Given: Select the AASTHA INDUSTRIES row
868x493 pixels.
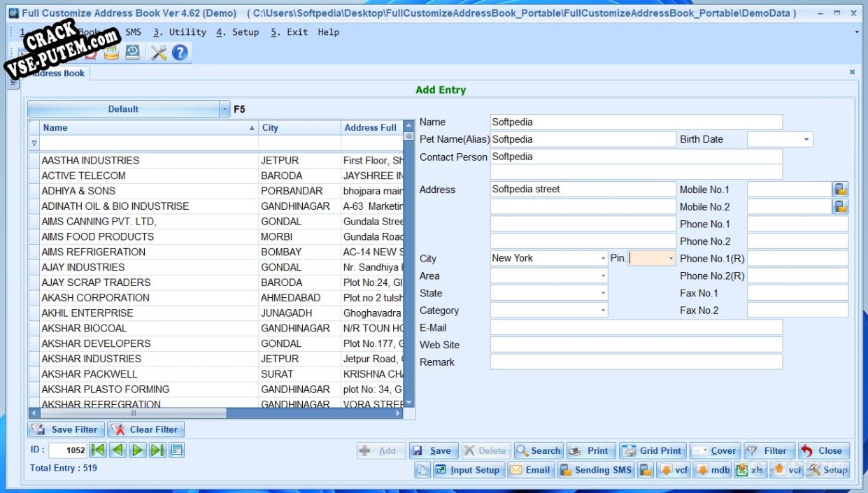Looking at the screenshot, I should [216, 160].
